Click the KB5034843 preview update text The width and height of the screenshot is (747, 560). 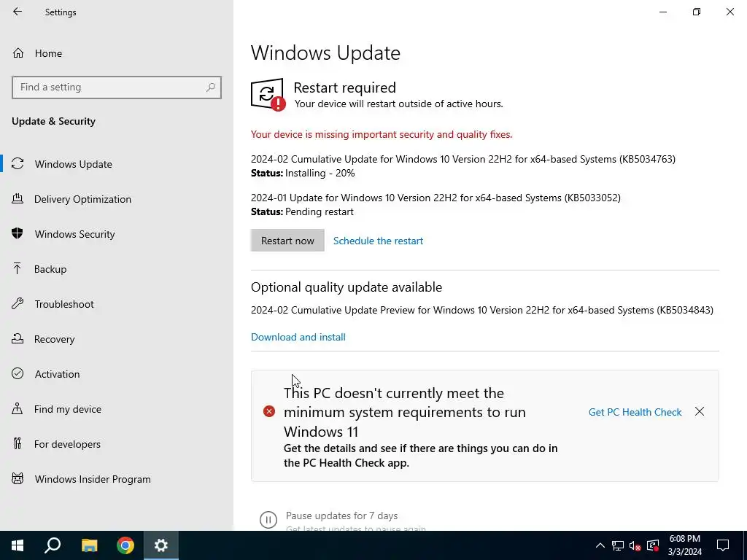pyautogui.click(x=482, y=310)
